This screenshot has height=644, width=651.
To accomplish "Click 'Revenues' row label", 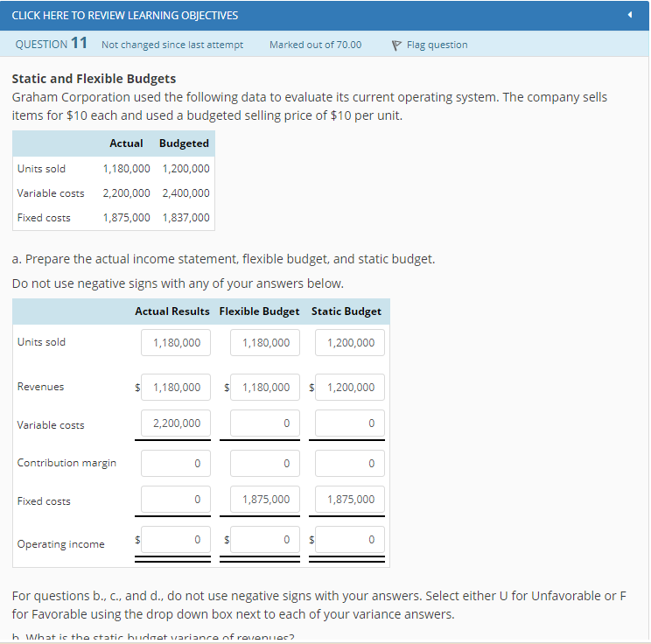I will [40, 387].
